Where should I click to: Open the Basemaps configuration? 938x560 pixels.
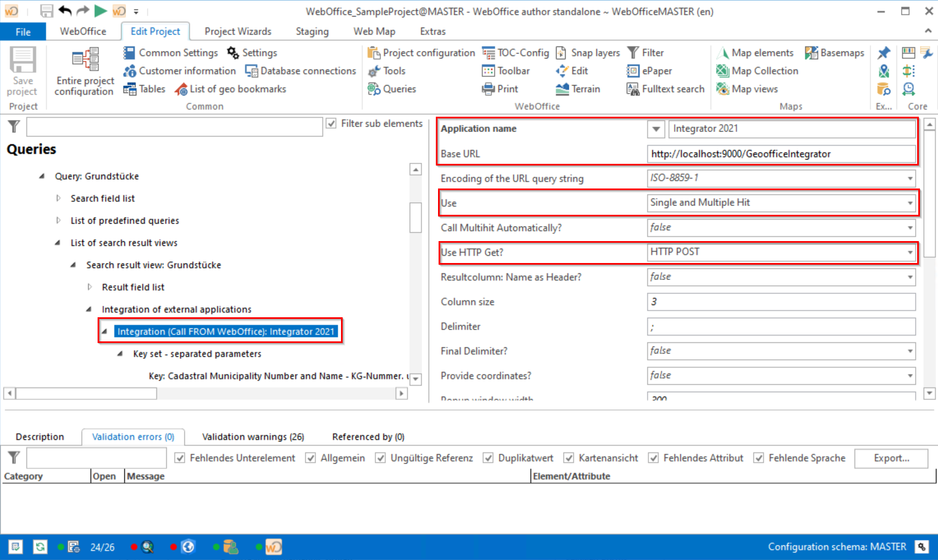click(834, 53)
